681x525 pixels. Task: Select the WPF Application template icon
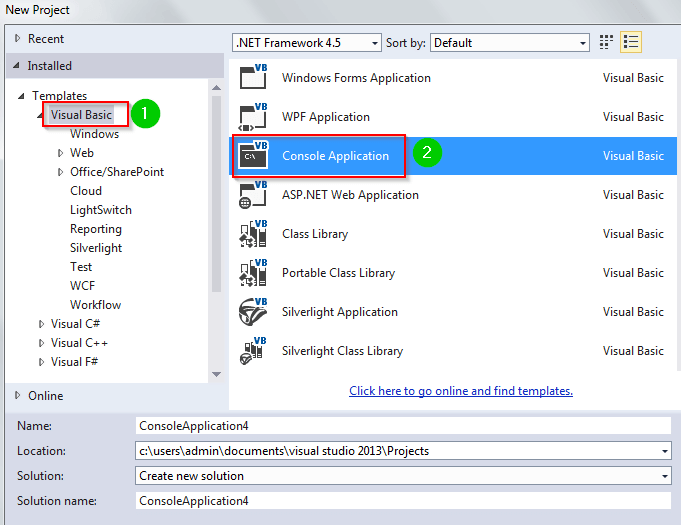coord(252,117)
